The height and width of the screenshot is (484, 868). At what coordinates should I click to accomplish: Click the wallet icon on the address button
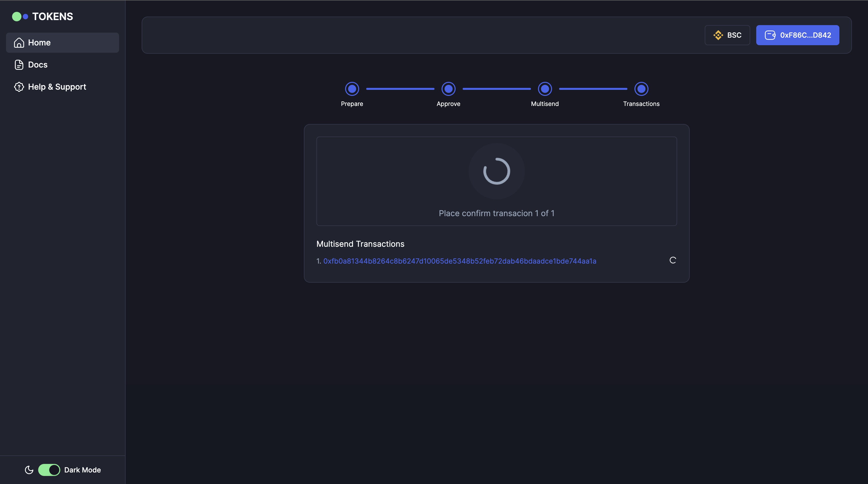[x=770, y=35]
